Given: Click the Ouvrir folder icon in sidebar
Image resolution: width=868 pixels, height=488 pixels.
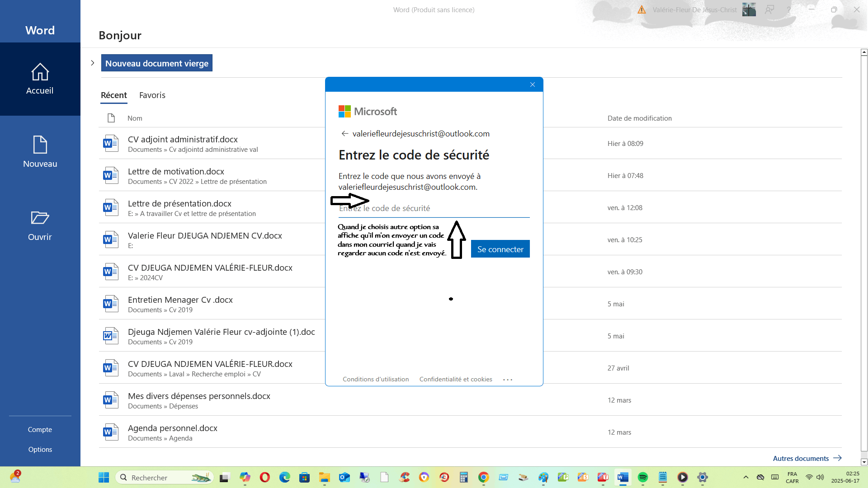Looking at the screenshot, I should (x=40, y=218).
